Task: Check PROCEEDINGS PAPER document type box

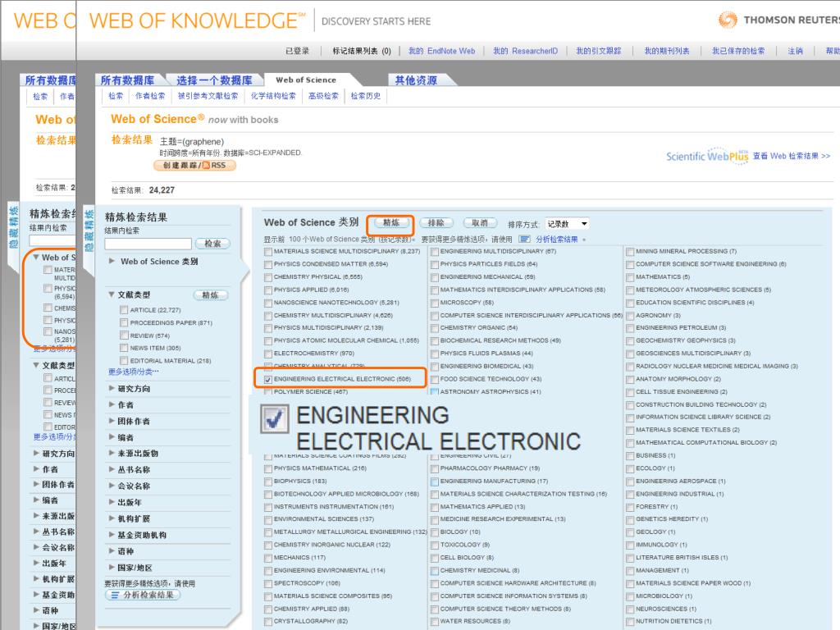Action: (x=124, y=323)
